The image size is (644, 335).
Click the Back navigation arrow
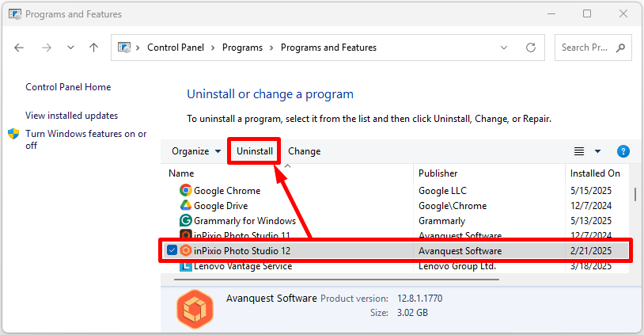coord(19,48)
